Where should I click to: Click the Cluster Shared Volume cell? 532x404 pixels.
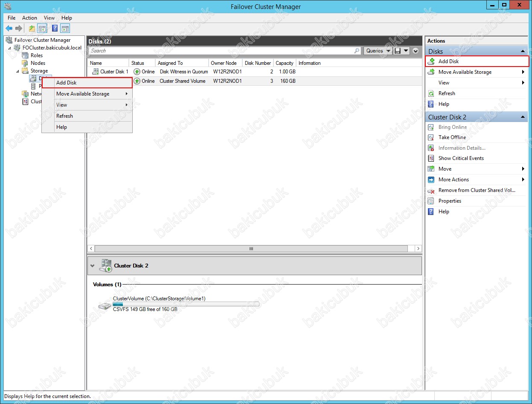pyautogui.click(x=183, y=81)
